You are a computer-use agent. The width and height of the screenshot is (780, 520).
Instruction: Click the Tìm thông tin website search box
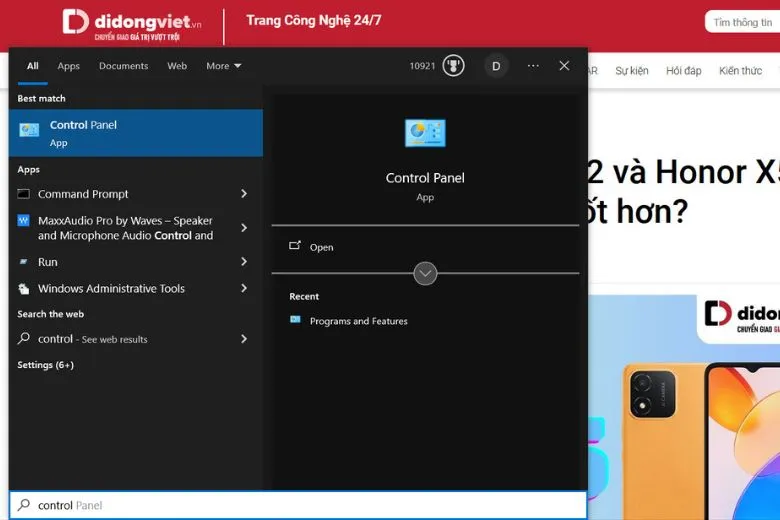742,22
